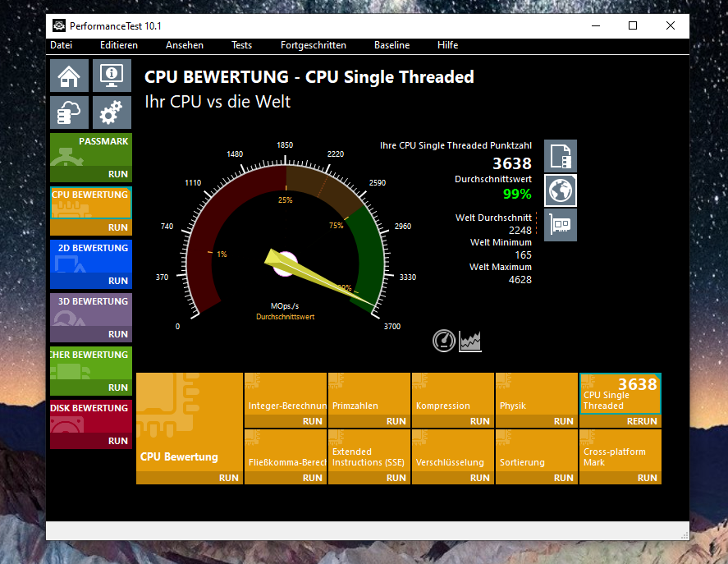Screen dimensions: 728x564
Task: Click the results document icon
Action: 561,156
